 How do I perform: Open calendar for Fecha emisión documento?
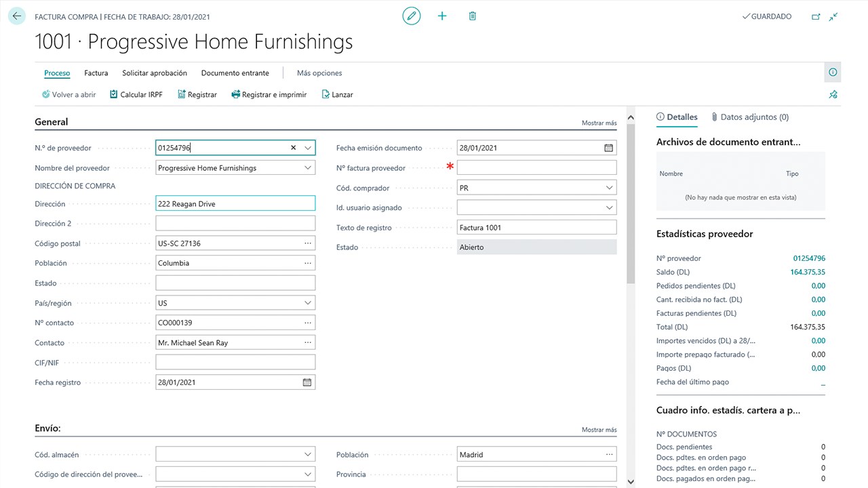point(608,148)
